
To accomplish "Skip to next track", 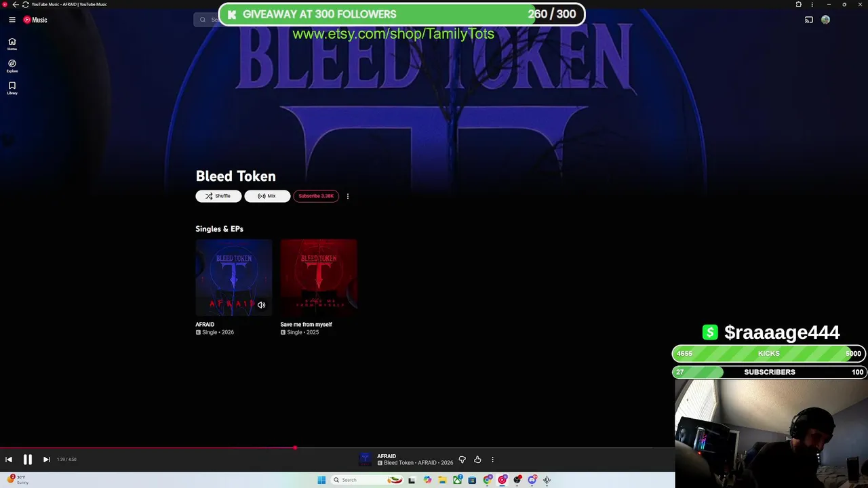I will point(46,460).
